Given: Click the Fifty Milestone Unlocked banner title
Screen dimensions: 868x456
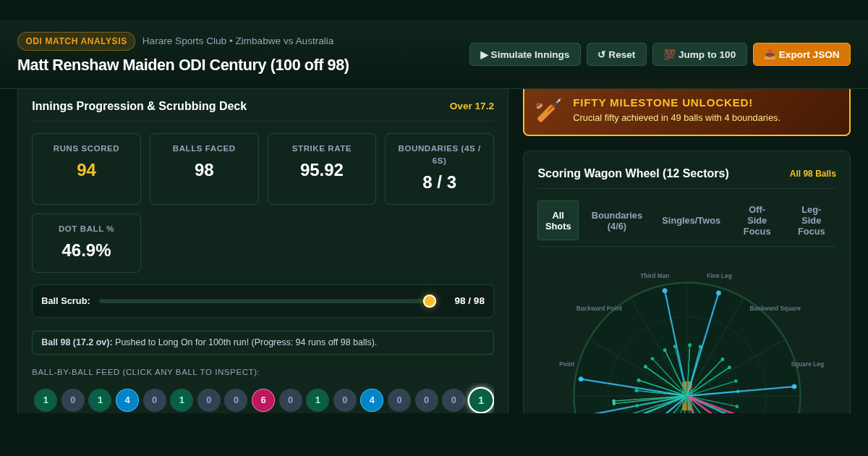Looking at the screenshot, I should 663,103.
